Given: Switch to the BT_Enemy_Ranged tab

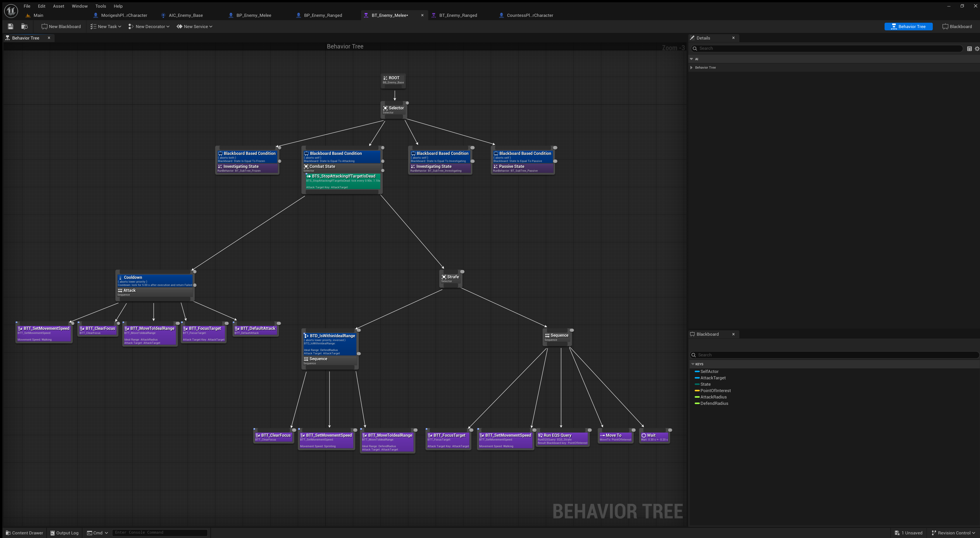Looking at the screenshot, I should coord(458,15).
